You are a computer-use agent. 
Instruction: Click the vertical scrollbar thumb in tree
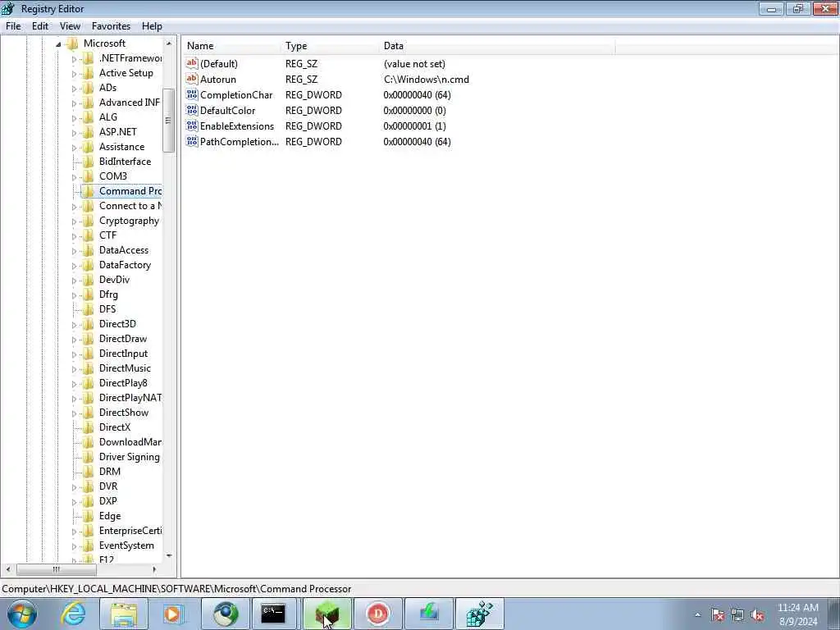tap(168, 121)
